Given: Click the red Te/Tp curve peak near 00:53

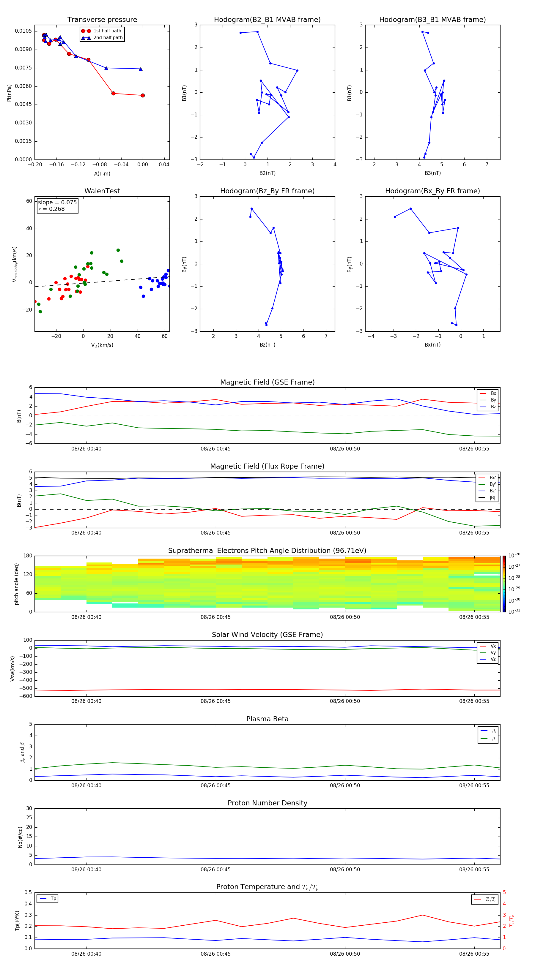Looking at the screenshot, I should (422, 915).
